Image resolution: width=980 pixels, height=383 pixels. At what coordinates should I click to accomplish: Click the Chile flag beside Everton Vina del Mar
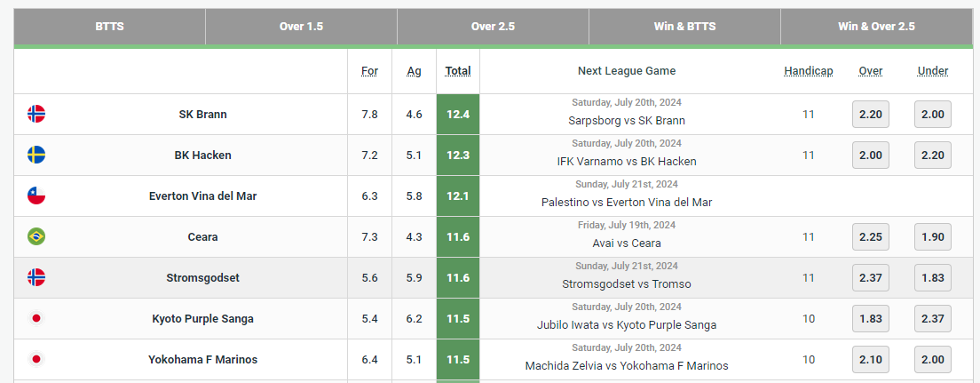click(x=36, y=195)
